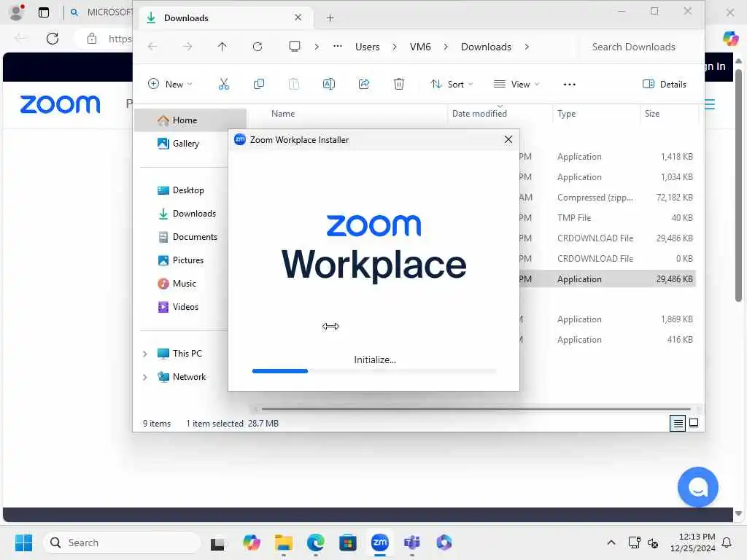Open the See more ellipsis in Explorer toolbar
The height and width of the screenshot is (560, 747).
569,85
